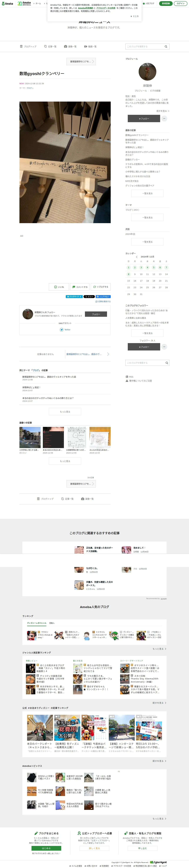Click the green はじめる button
189x868 pixels.
tap(46, 848)
